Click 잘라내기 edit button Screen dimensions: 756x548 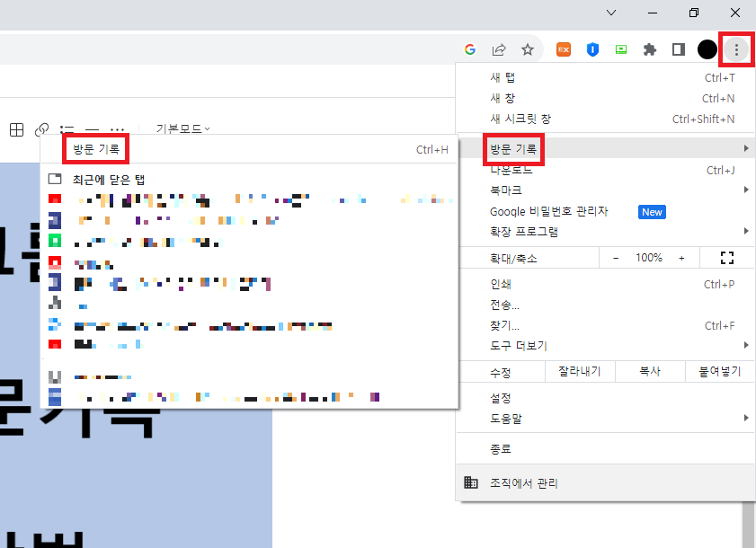click(580, 372)
